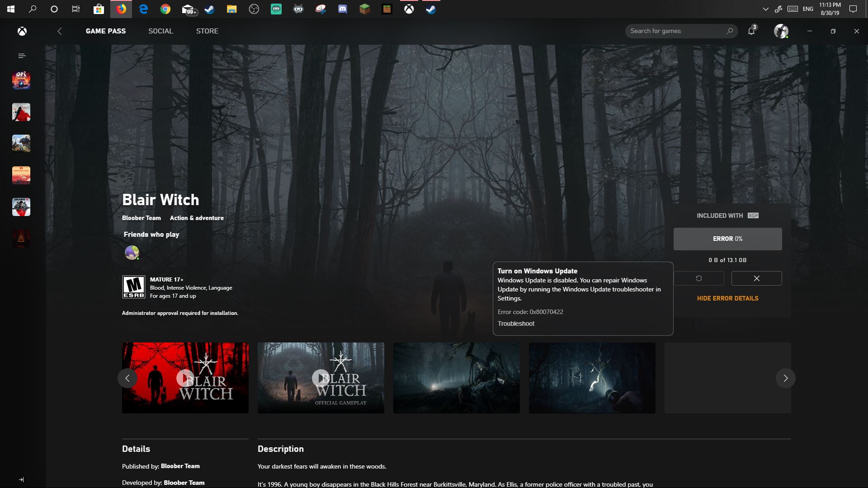Open File Explorer from taskbar

[x=232, y=9]
